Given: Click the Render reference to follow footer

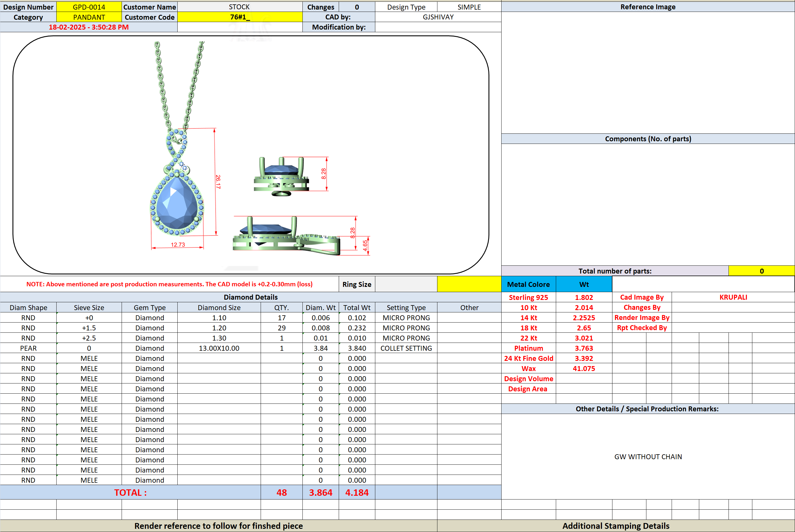Looking at the screenshot, I should point(219,526).
